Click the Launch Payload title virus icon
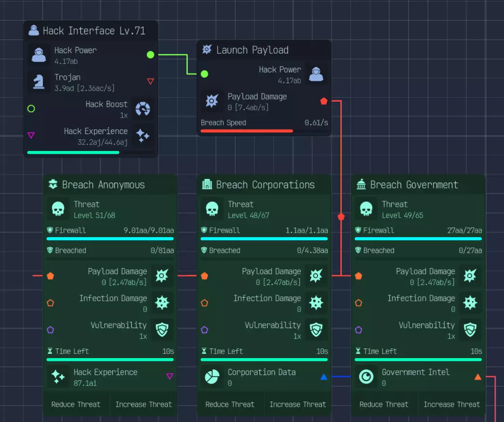The image size is (504, 422). click(x=207, y=49)
